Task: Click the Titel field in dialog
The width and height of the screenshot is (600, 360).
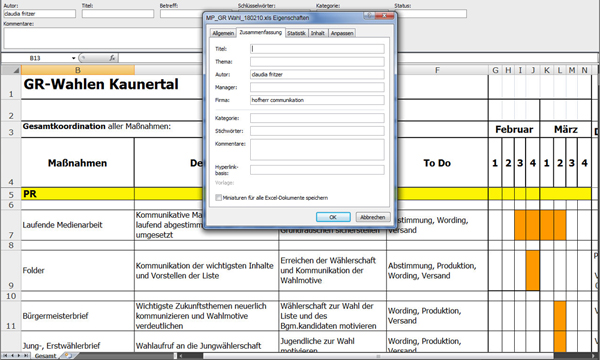Action: pos(317,49)
